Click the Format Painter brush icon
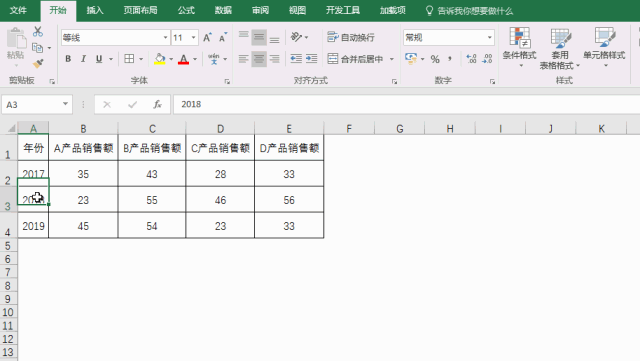Screen dimensions: 640x361 click(x=38, y=63)
